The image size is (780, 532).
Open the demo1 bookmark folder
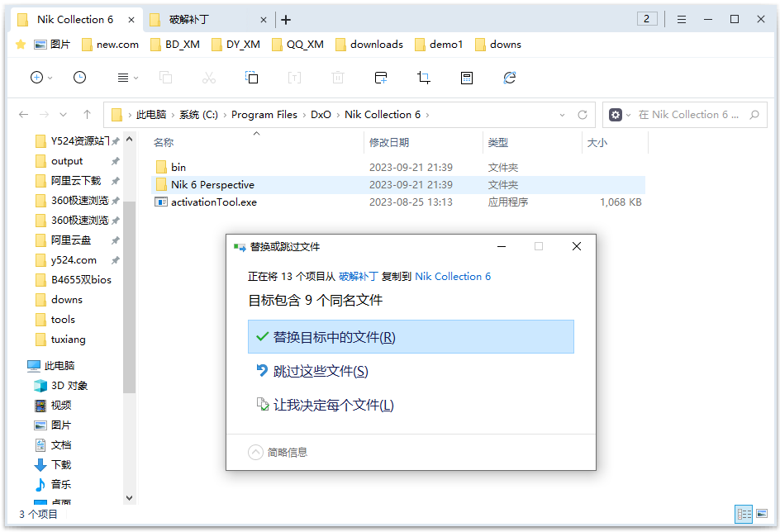pyautogui.click(x=439, y=45)
